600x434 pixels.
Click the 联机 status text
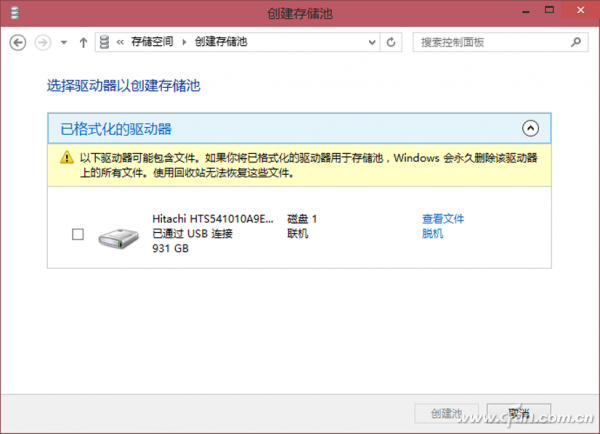pyautogui.click(x=298, y=233)
